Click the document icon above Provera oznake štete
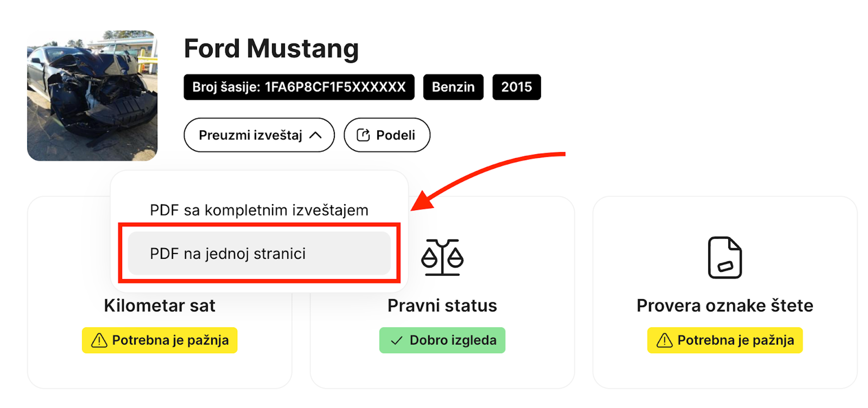The image size is (868, 408). [x=725, y=258]
